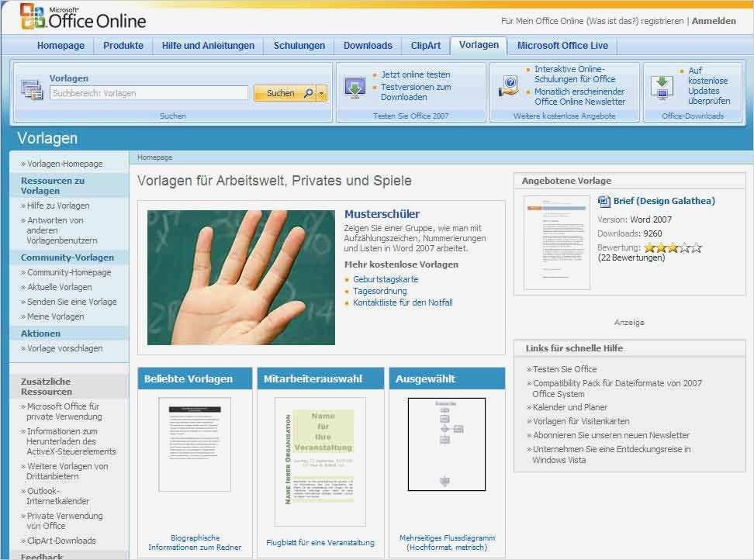This screenshot has height=560, width=754.
Task: Open the Schulungen tab
Action: [x=299, y=46]
